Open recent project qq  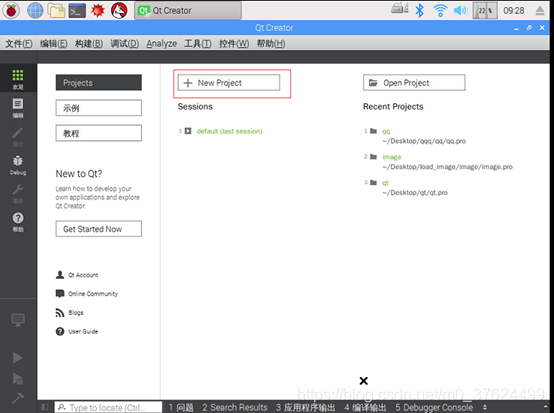tap(386, 131)
